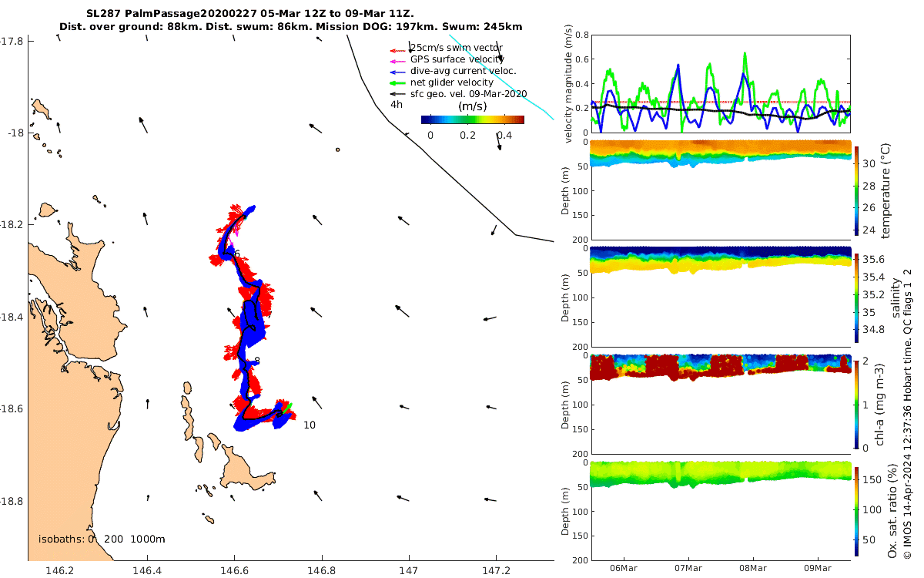Click the 34.8 tick on the salinity colorbar
924x578 pixels.
[x=875, y=330]
